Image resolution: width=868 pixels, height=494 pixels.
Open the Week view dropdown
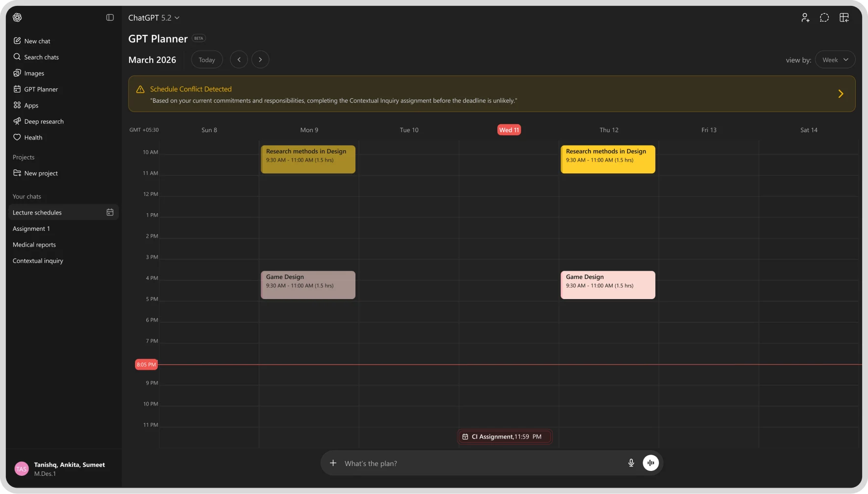point(835,60)
